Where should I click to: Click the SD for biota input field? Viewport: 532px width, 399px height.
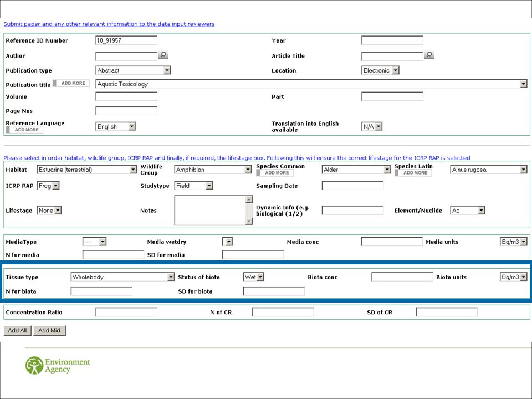274,291
